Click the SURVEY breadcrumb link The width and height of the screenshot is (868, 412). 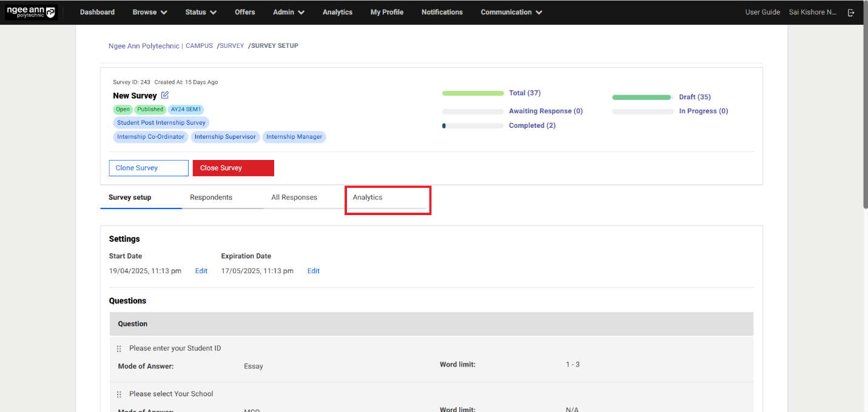(232, 46)
